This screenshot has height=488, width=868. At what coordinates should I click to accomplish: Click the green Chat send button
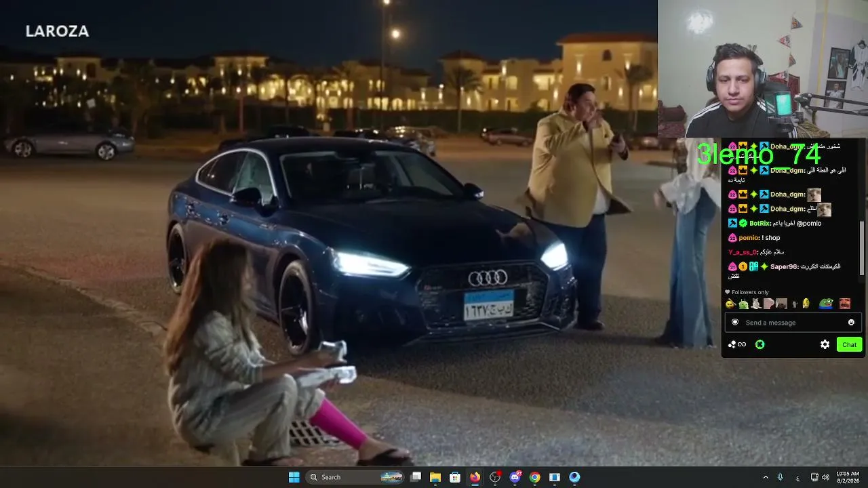tap(849, 344)
